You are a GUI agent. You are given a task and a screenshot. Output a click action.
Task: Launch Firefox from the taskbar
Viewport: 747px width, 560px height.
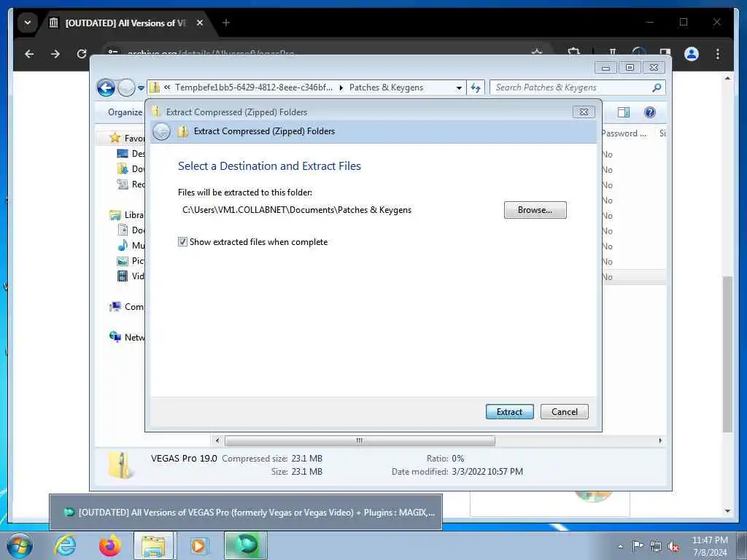[x=110, y=545]
